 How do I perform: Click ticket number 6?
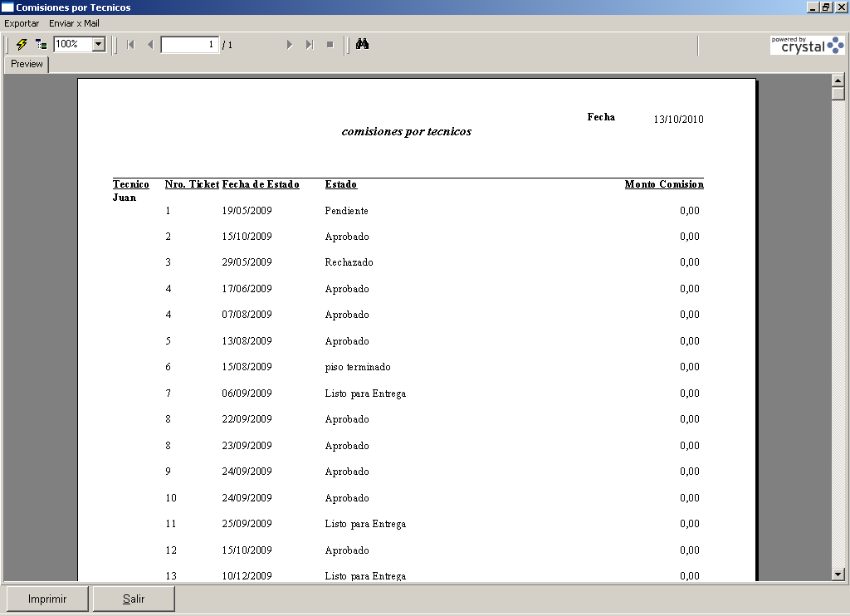(x=168, y=367)
